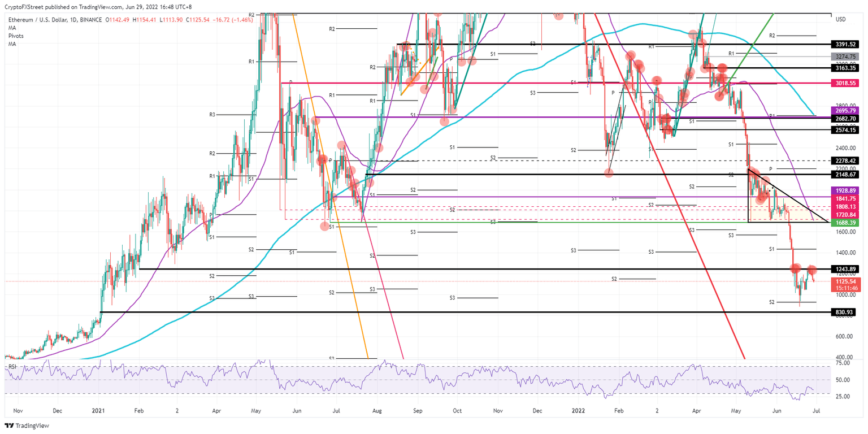Select the pink 3018.55 resistance price tag
Viewport: 868px width, 434px height.
pyautogui.click(x=845, y=83)
